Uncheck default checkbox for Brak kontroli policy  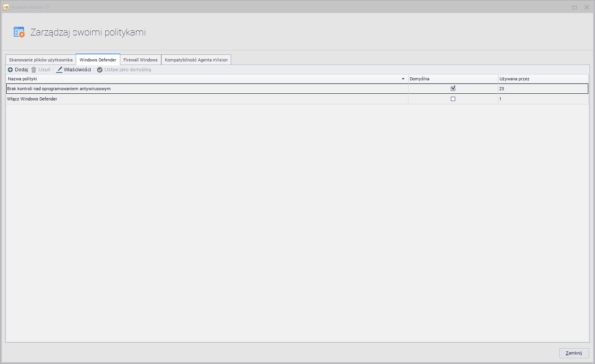453,89
